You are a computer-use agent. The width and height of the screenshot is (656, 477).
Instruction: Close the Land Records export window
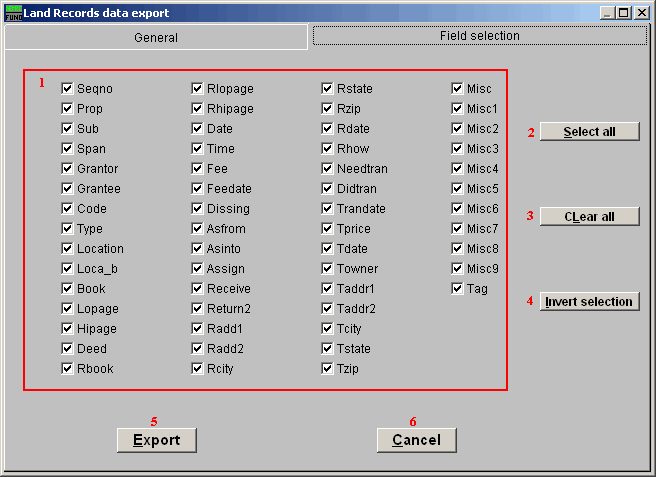tap(642, 13)
